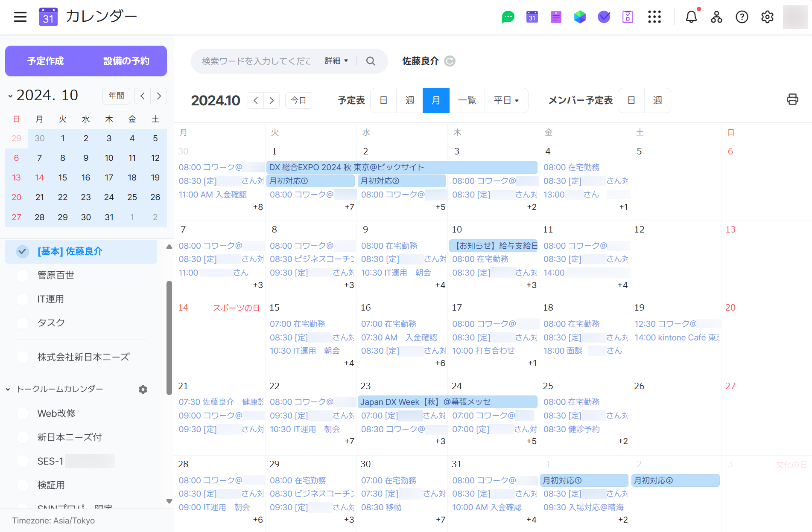Click the search magnifier icon
Image resolution: width=812 pixels, height=532 pixels.
coord(371,61)
